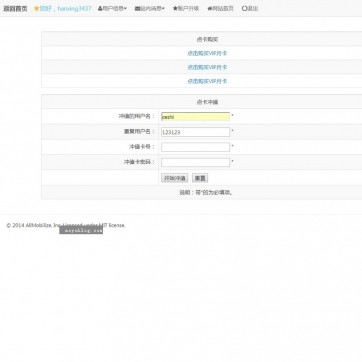The image size is (362, 362).
Task: Open the third 点击购买VIP月卡 link
Action: click(207, 81)
